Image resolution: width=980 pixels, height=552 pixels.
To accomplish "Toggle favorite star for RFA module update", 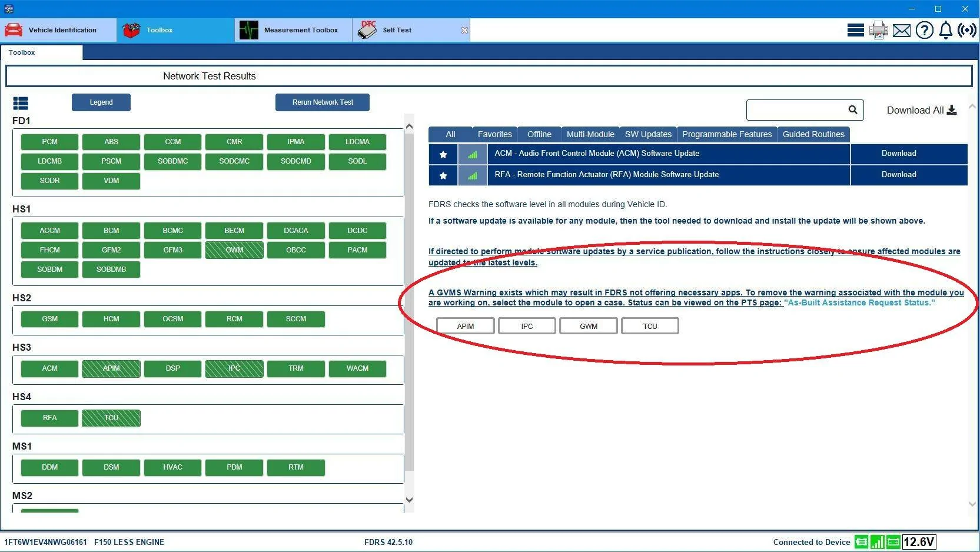I will (443, 175).
